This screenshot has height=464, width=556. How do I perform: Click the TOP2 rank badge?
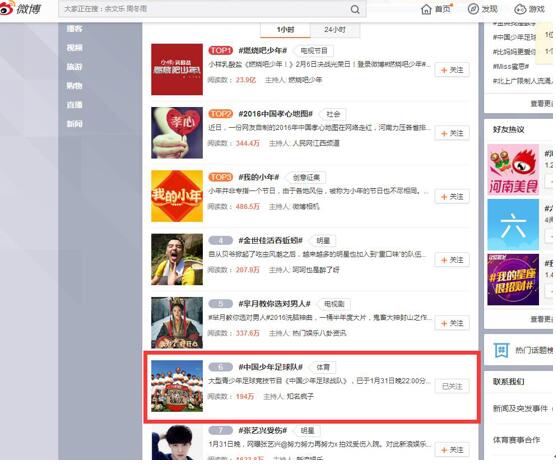point(221,114)
